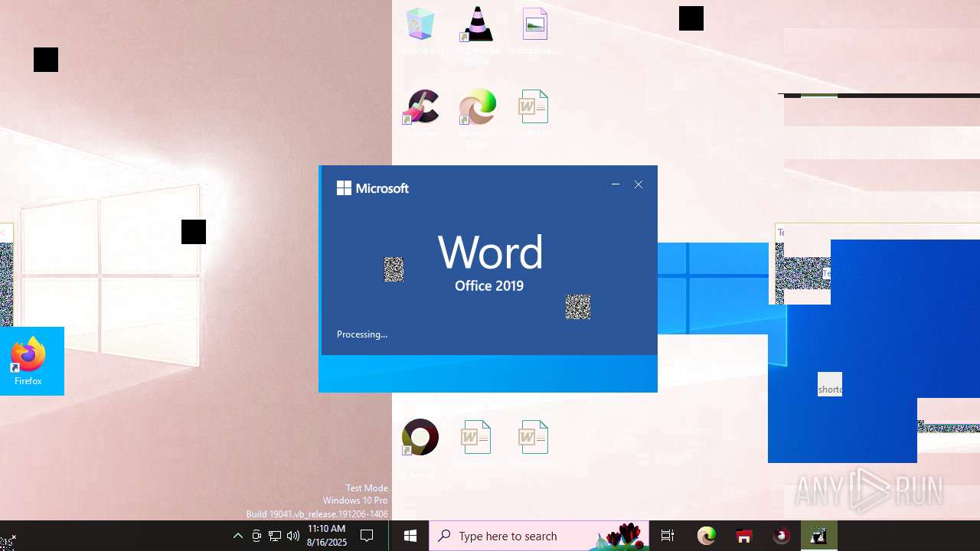Open the Windows Start menu
This screenshot has width=980, height=551.
[410, 536]
